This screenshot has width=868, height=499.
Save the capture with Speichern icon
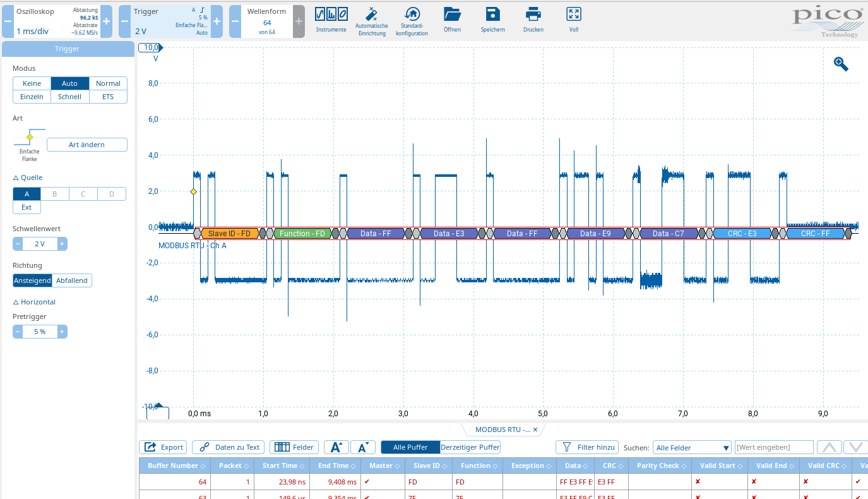click(492, 15)
